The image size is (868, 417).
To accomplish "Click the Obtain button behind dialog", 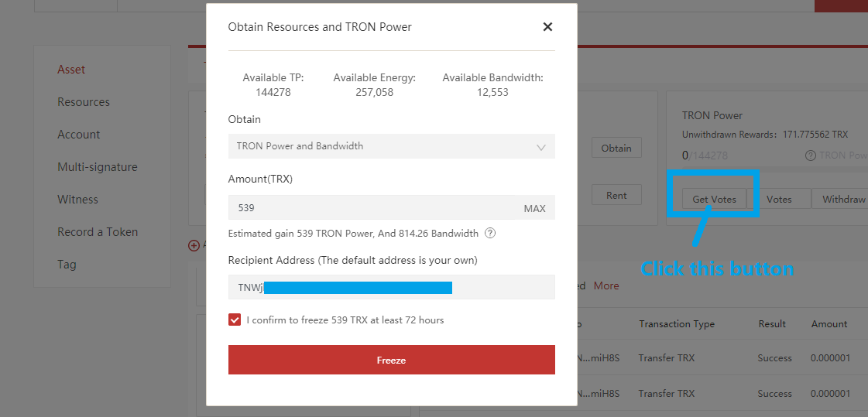I will (x=616, y=148).
